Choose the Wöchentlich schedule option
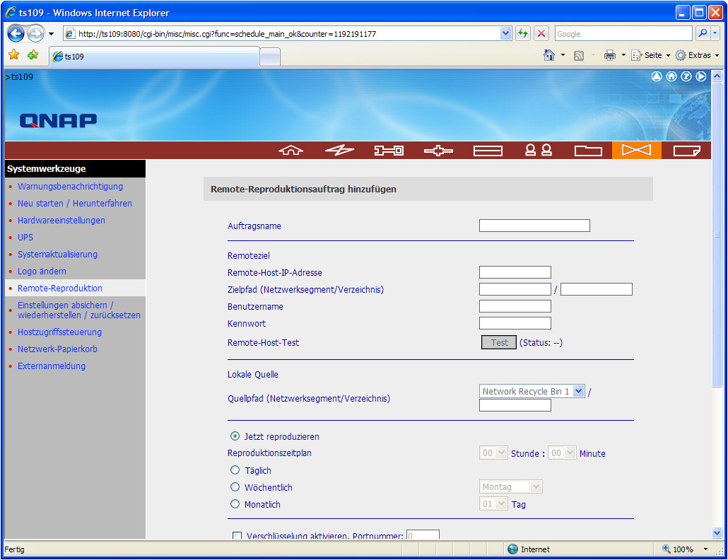 pos(235,487)
